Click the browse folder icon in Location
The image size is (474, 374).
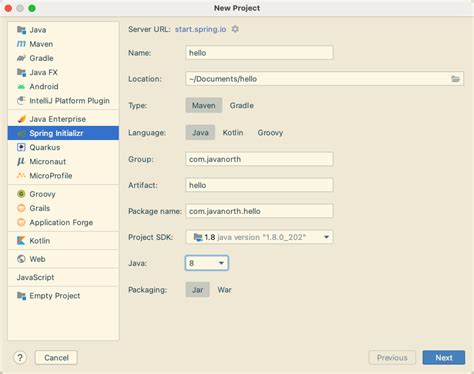pos(455,79)
